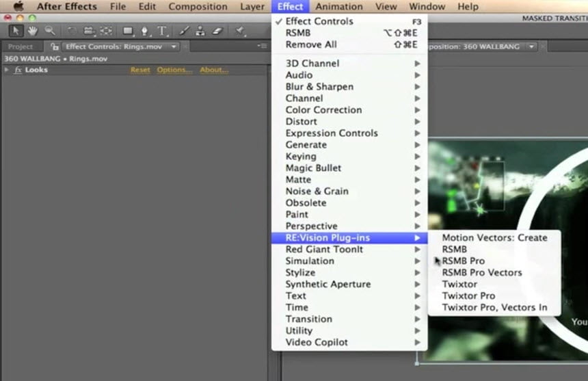This screenshot has width=588, height=381.
Task: Expand Perspective submenu
Action: click(x=349, y=226)
